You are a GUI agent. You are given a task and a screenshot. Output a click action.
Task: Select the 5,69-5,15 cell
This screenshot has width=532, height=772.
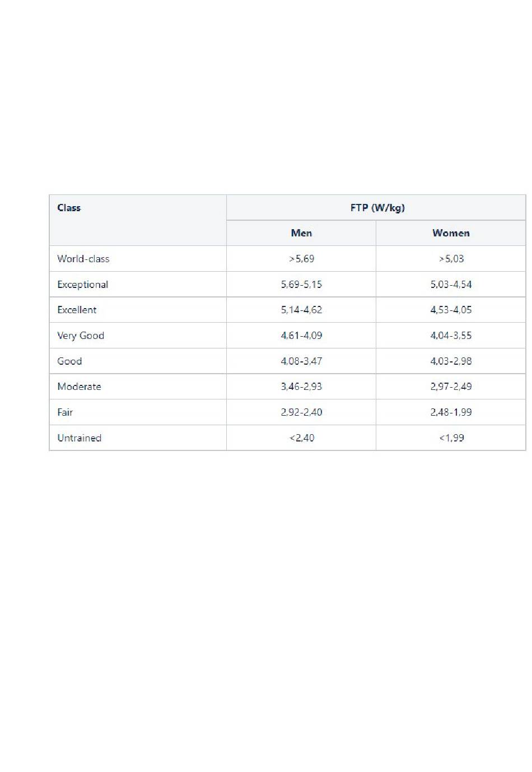click(x=301, y=285)
